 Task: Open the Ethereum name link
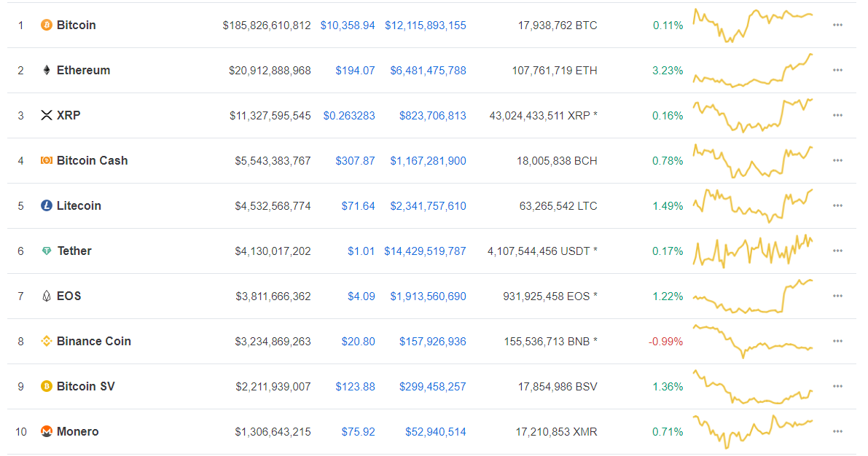point(84,70)
